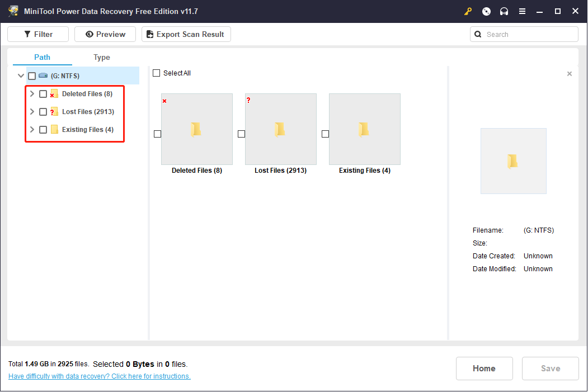The image size is (588, 392).
Task: Click the Select All label text
Action: [177, 73]
